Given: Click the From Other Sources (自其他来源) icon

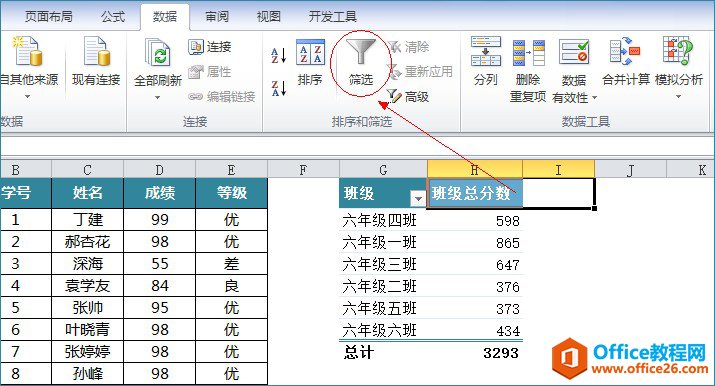Looking at the screenshot, I should [28, 51].
